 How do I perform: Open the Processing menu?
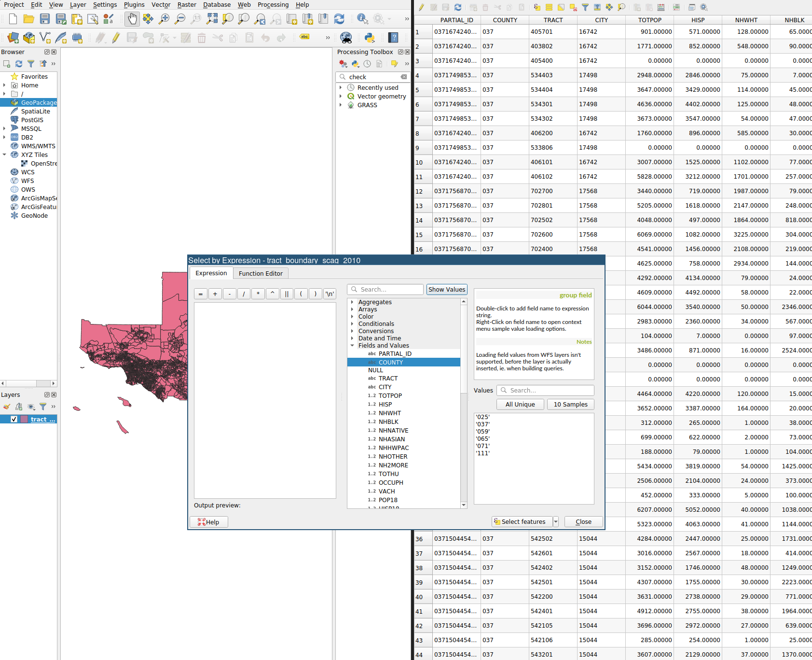point(273,5)
